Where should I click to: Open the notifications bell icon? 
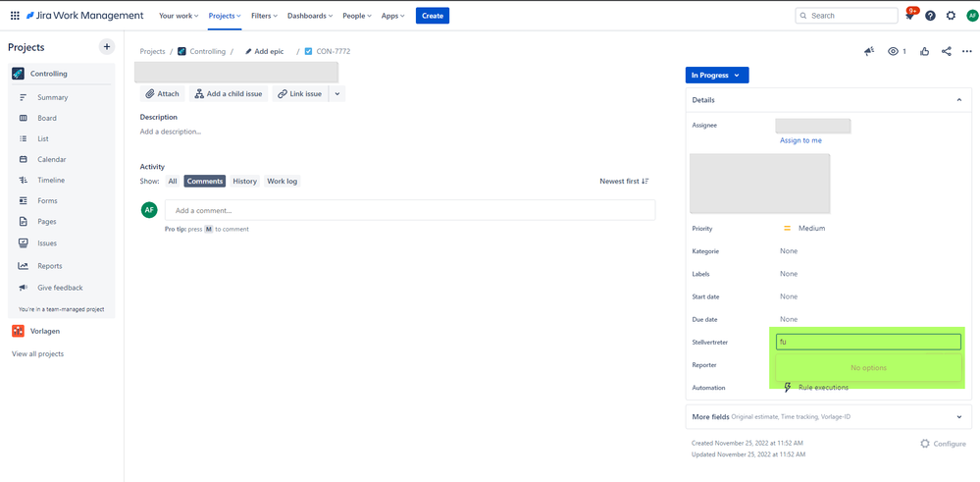pyautogui.click(x=910, y=16)
